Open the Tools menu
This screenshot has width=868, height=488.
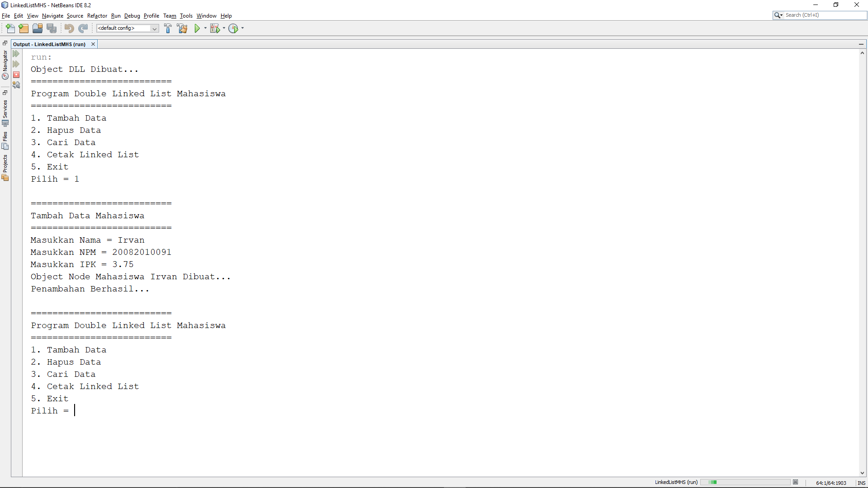point(186,16)
